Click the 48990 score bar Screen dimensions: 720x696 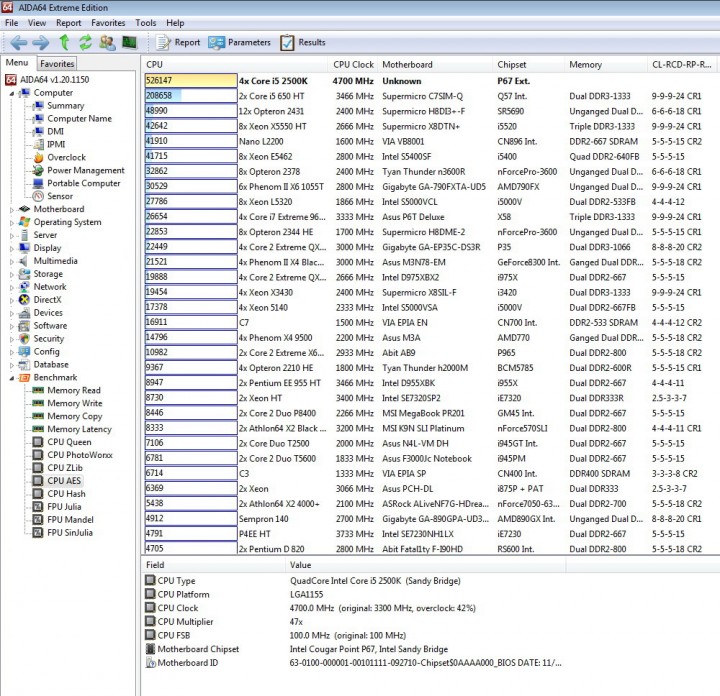[x=191, y=111]
